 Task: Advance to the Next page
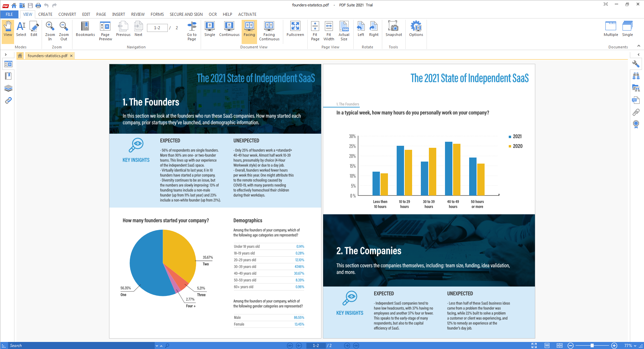(138, 30)
